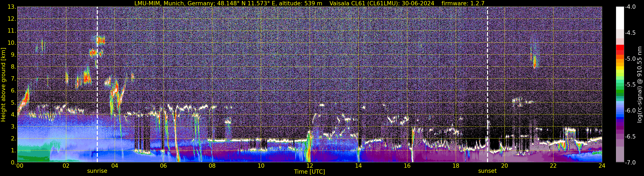The height and width of the screenshot is (176, 644).
Task: Click the "9." tick on the height axis
Action: [x=13, y=55]
